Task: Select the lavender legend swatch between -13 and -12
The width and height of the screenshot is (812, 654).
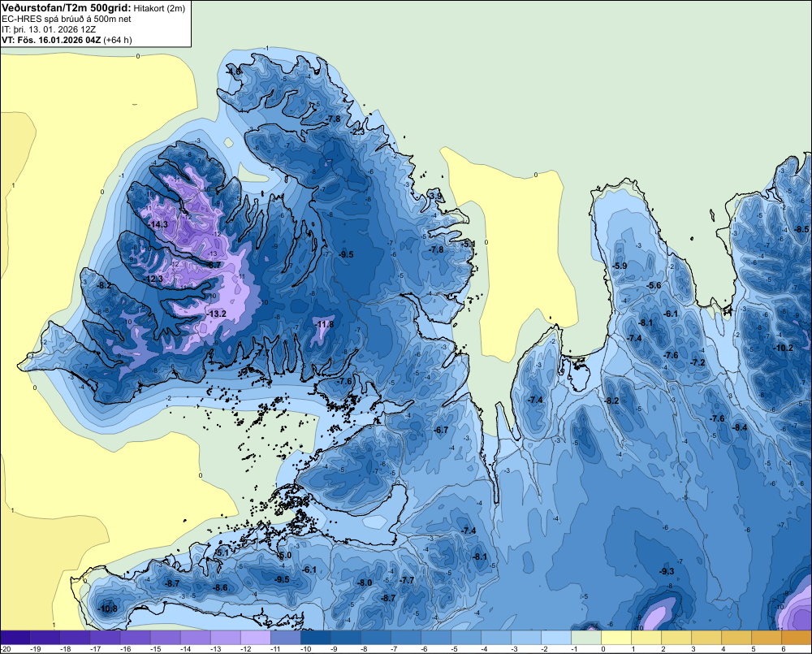Action: point(226,638)
